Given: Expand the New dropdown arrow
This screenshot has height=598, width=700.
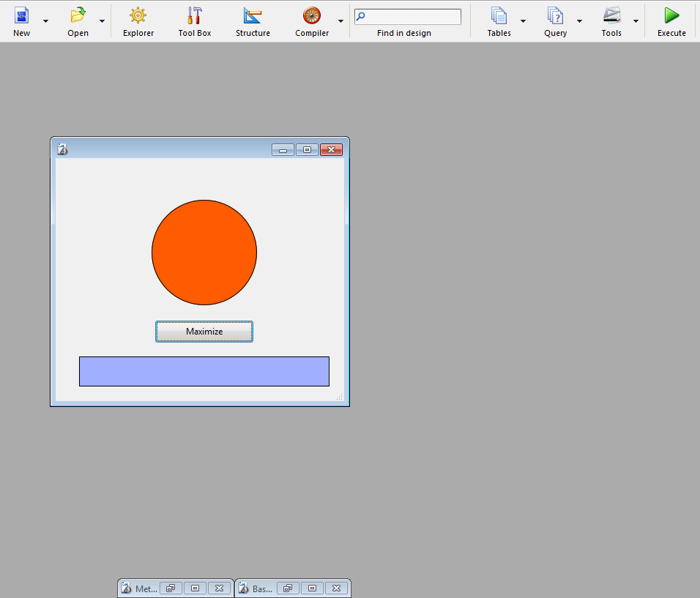Looking at the screenshot, I should click(46, 21).
